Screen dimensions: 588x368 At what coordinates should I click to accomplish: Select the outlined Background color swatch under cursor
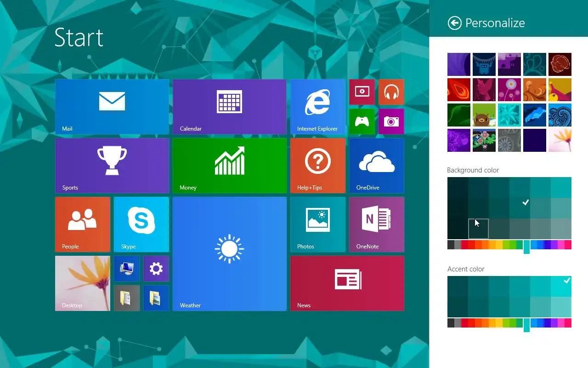pyautogui.click(x=478, y=229)
